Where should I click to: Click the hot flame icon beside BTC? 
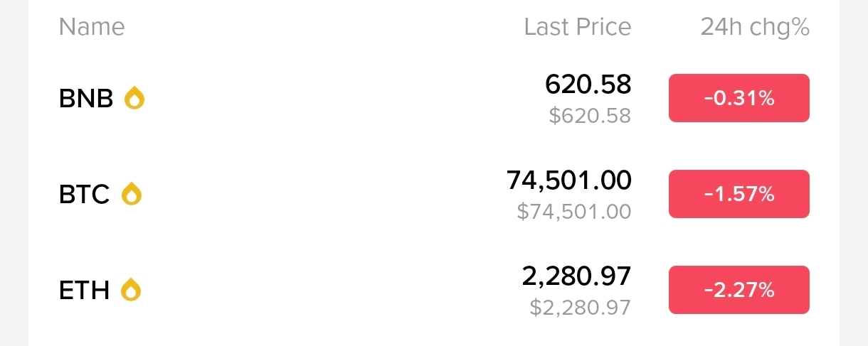point(132,194)
